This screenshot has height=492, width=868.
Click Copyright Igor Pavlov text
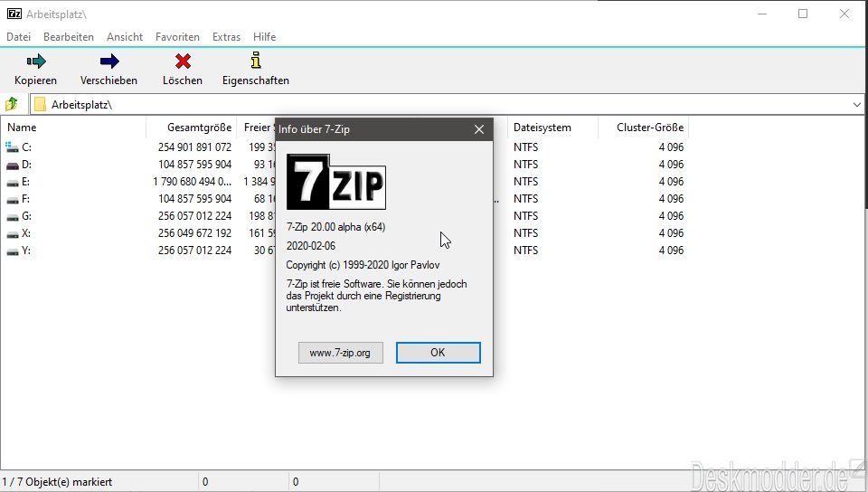tap(363, 265)
